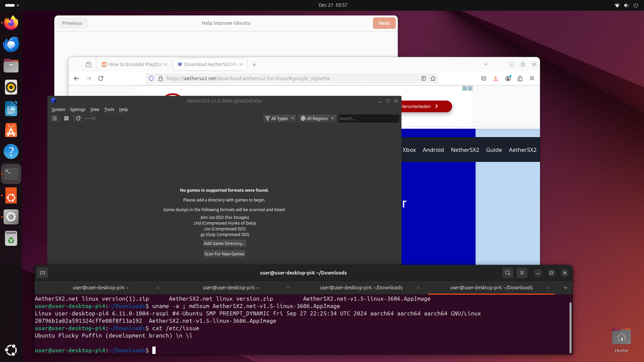Click the AetherSX2 game search field
This screenshot has width=644, height=362.
point(369,119)
